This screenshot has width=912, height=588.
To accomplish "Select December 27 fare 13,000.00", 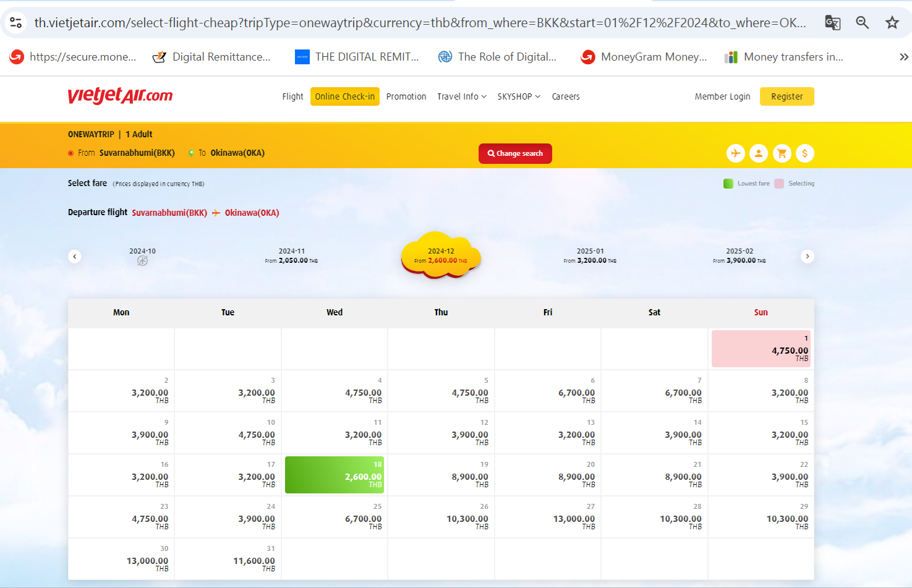I will 548,517.
